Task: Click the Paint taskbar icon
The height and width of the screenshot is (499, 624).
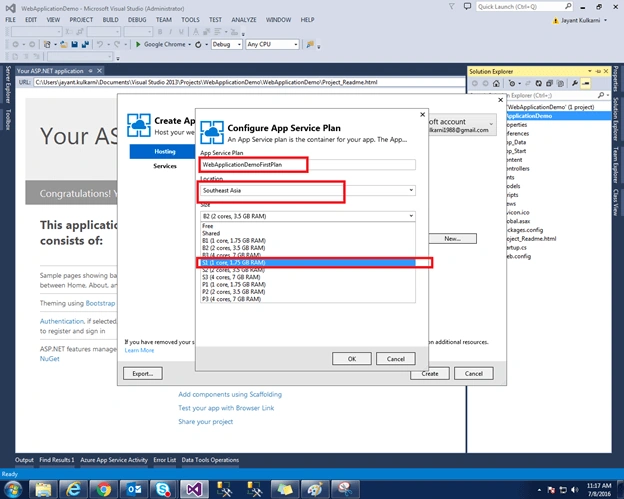Action: (x=315, y=489)
